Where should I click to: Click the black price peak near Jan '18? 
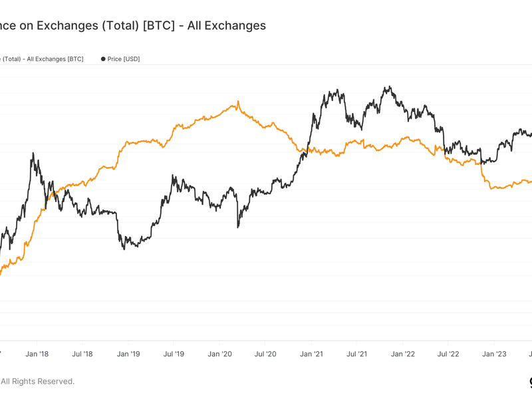tap(33, 154)
